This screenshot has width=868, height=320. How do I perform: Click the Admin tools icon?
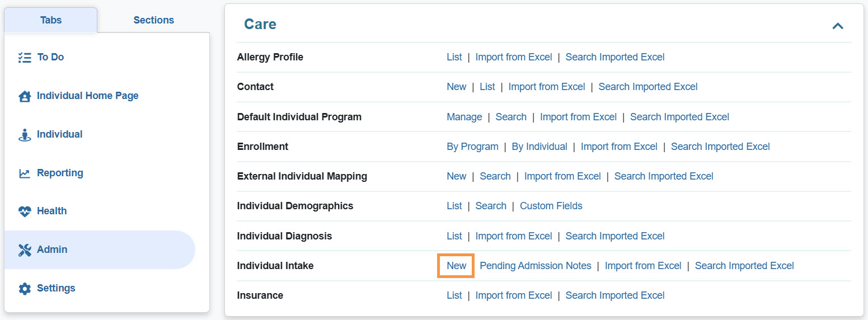[x=25, y=250]
